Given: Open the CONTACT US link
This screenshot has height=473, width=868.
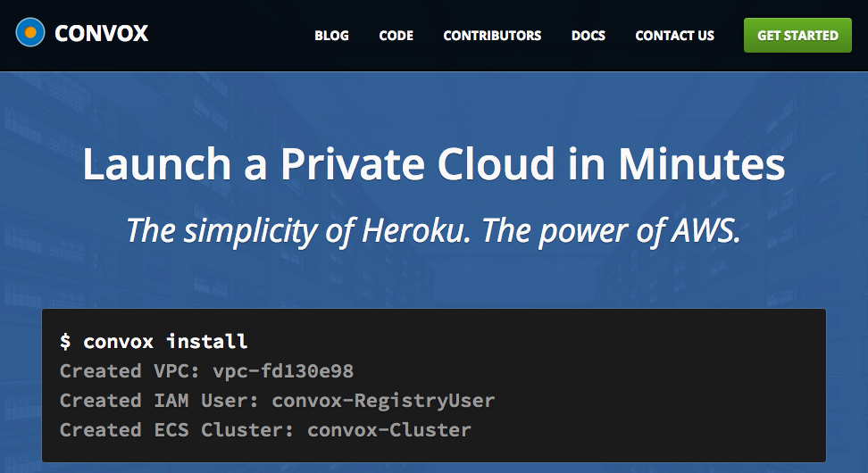Looking at the screenshot, I should coord(674,36).
